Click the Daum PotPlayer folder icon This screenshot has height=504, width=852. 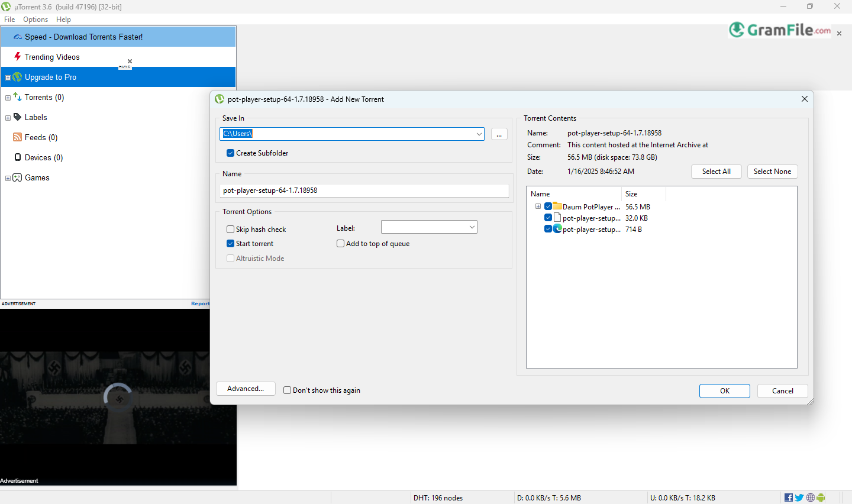pyautogui.click(x=557, y=206)
